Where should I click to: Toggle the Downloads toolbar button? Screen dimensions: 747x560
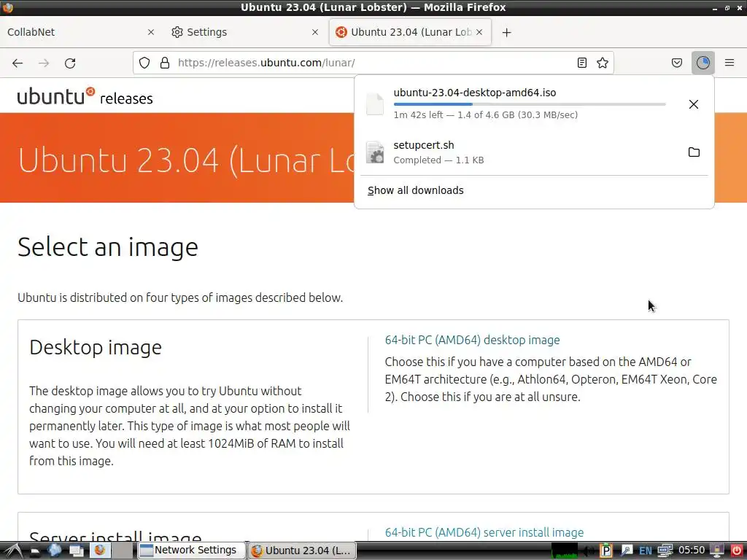click(x=703, y=63)
